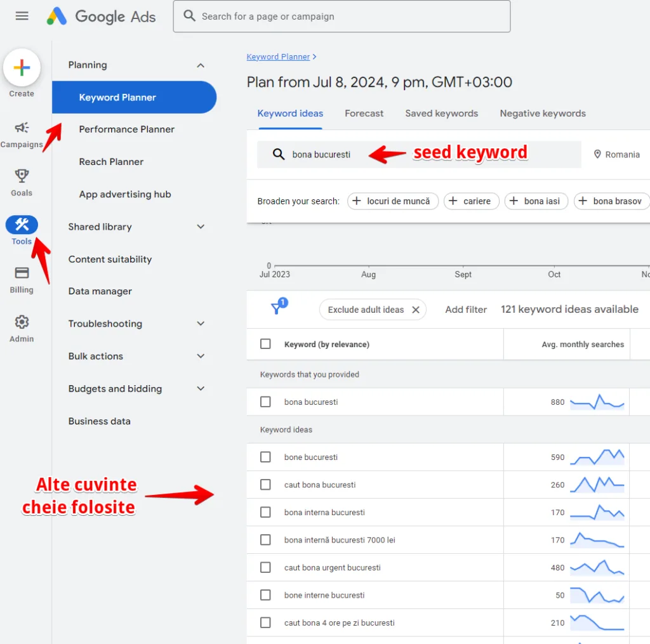650x644 pixels.
Task: Click the Romania location pin icon
Action: click(597, 154)
